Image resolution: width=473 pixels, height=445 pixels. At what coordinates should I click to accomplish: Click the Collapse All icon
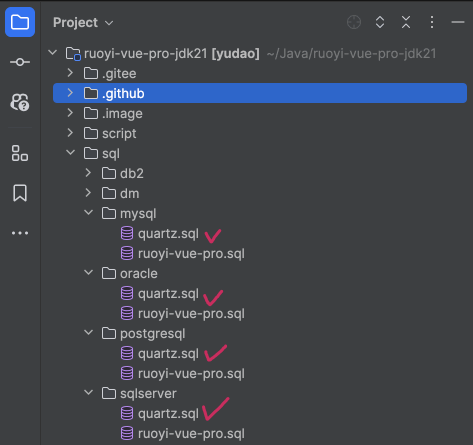(406, 22)
